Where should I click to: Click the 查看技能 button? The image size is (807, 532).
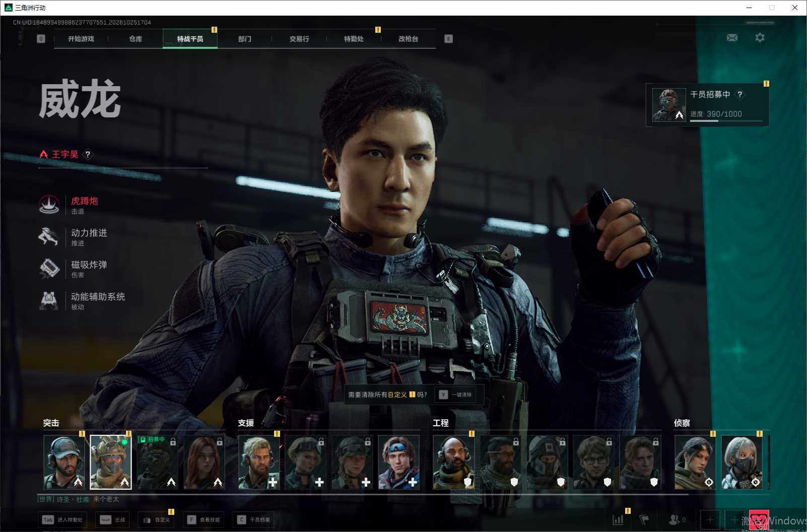(204, 519)
